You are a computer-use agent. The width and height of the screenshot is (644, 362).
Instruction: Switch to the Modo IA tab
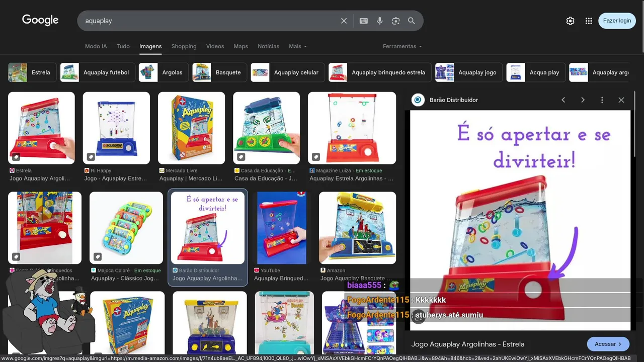[96, 46]
